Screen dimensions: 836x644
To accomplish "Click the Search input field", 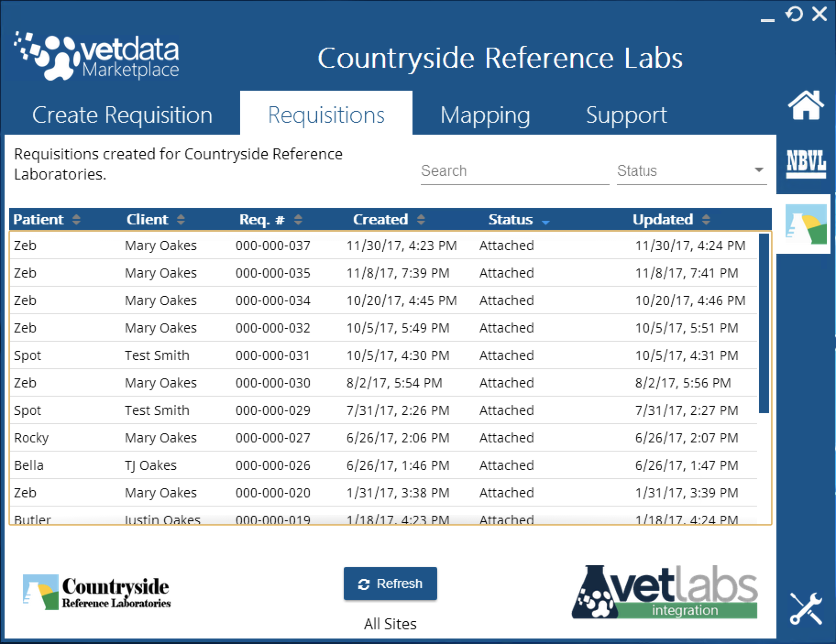I will pyautogui.click(x=515, y=171).
